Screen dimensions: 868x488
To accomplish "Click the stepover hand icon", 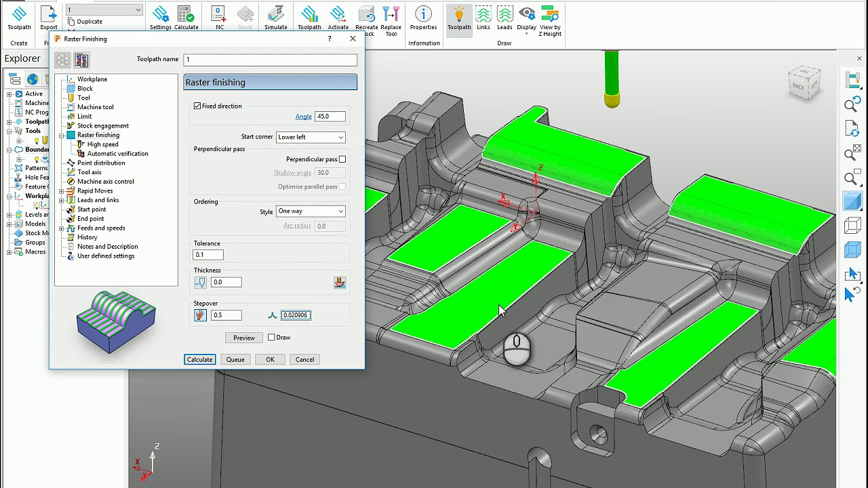I will coord(200,315).
